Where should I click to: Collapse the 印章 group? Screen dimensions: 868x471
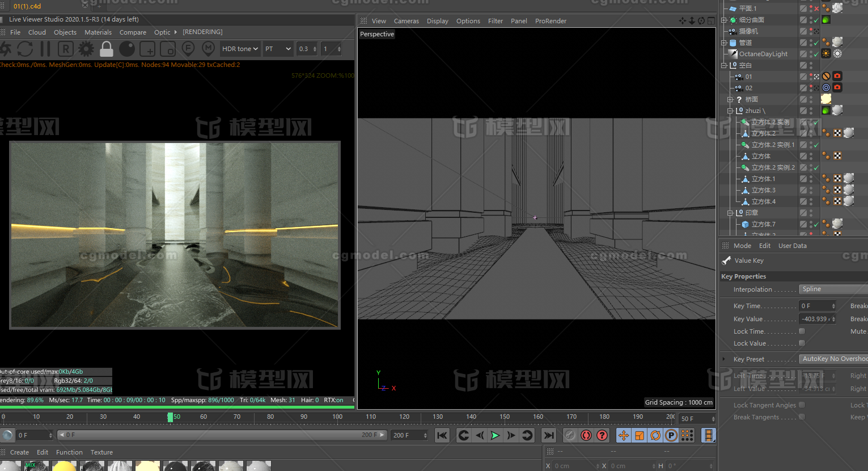[x=730, y=213]
